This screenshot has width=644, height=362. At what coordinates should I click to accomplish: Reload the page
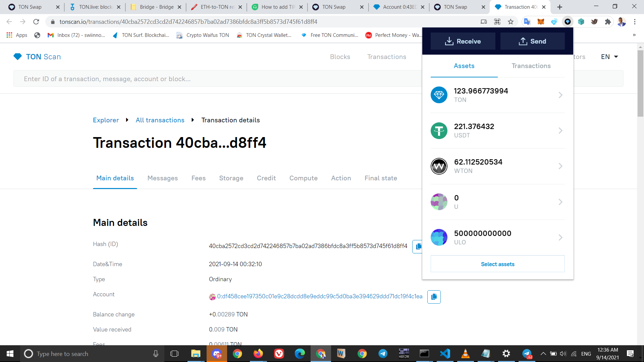[36, 21]
